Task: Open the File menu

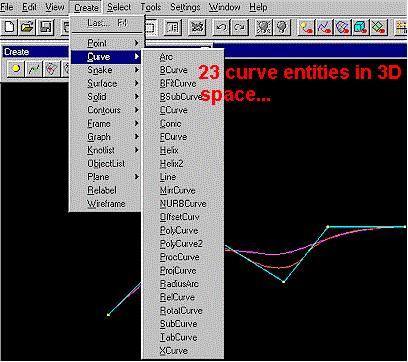Action: pos(7,7)
